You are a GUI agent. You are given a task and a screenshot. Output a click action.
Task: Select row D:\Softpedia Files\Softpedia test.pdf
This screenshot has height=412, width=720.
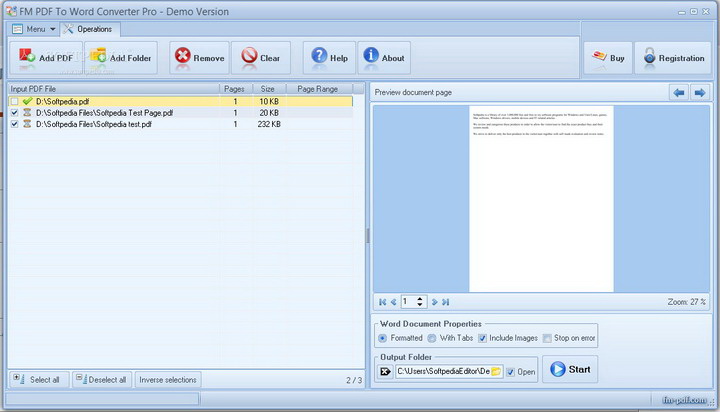pyautogui.click(x=180, y=124)
